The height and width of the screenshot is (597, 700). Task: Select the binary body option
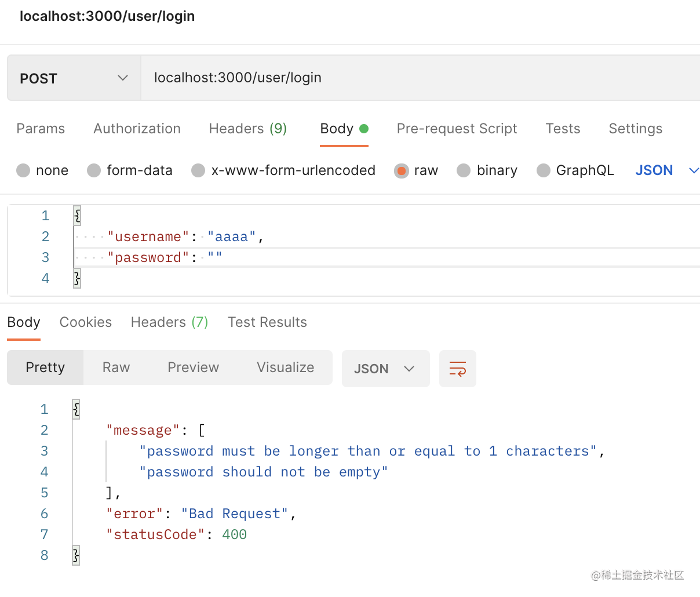[x=464, y=170]
